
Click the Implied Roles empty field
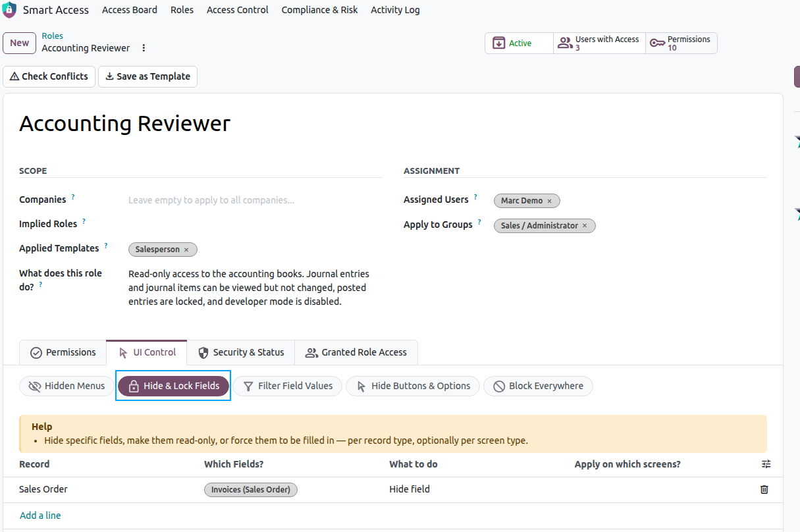pyautogui.click(x=255, y=225)
